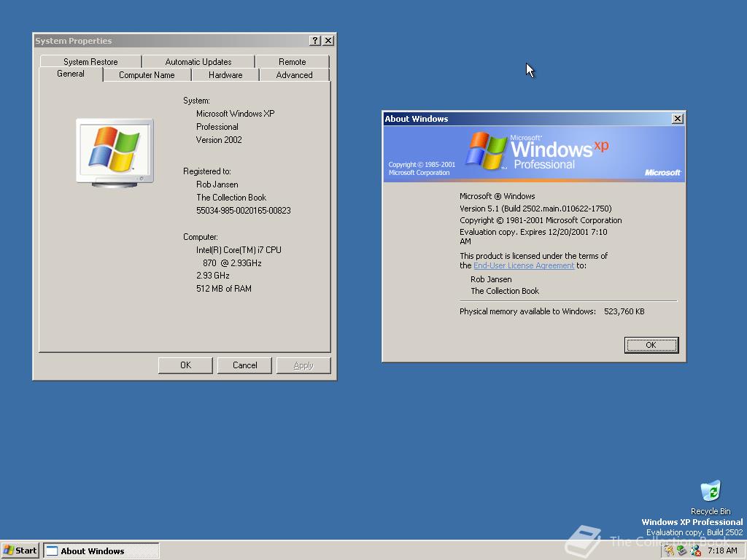
Task: Click the Safely Remove Hardware tray icon
Action: 682,551
